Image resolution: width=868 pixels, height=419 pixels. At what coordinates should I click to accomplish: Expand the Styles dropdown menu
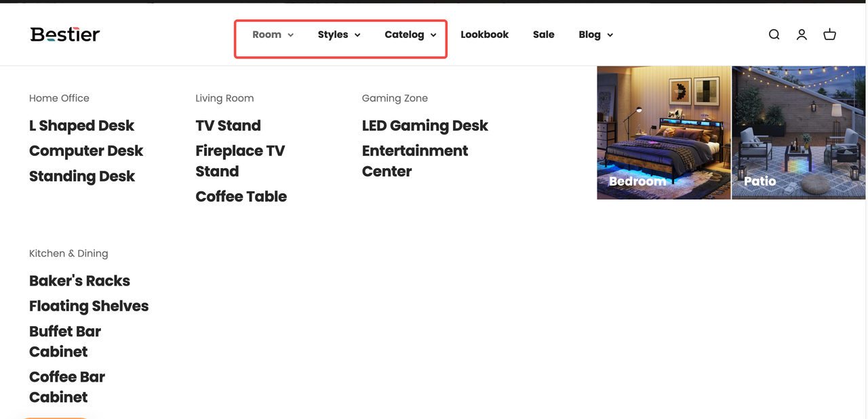(x=339, y=35)
